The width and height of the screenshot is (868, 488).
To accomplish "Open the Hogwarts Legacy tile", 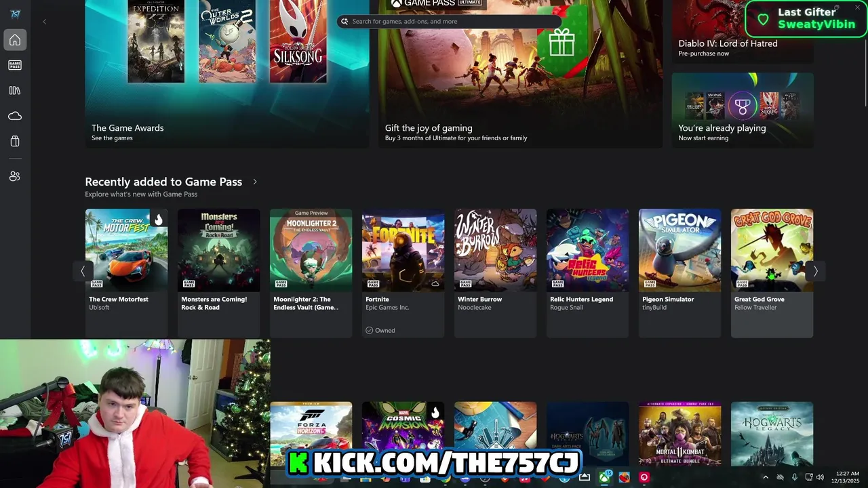I will [x=772, y=434].
